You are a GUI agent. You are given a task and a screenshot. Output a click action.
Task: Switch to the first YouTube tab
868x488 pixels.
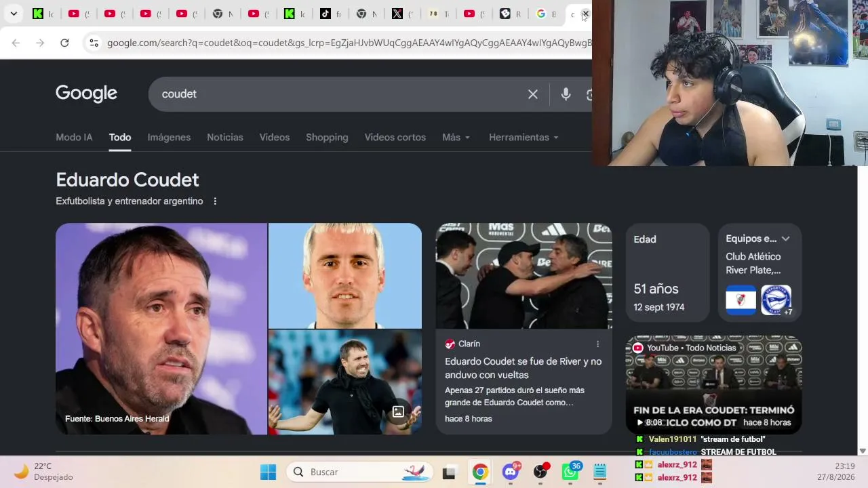click(79, 14)
